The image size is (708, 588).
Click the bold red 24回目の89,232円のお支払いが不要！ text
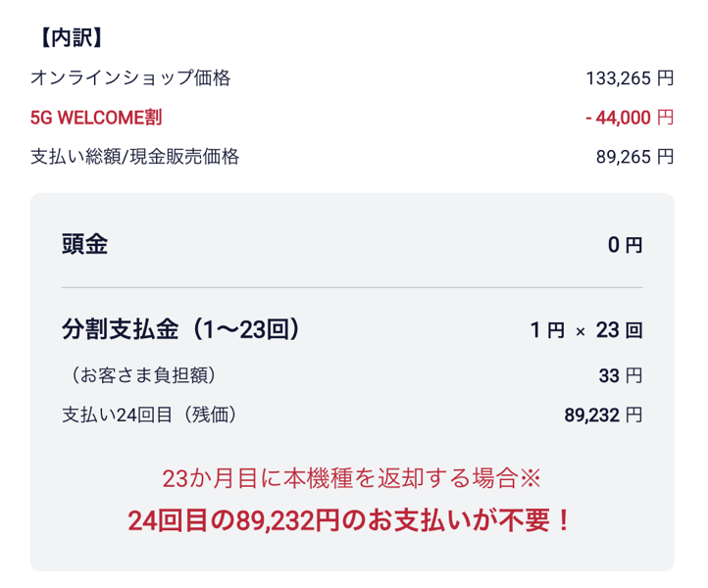point(351,520)
